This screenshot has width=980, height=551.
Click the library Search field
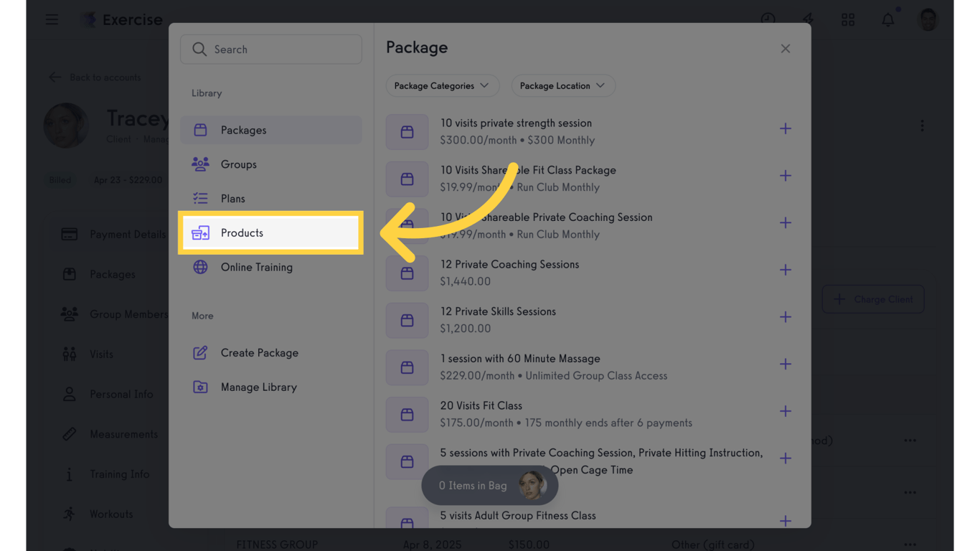click(271, 50)
